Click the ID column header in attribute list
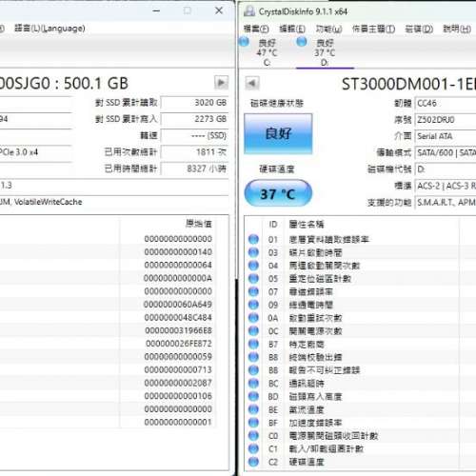The width and height of the screenshot is (476, 476). (x=273, y=225)
